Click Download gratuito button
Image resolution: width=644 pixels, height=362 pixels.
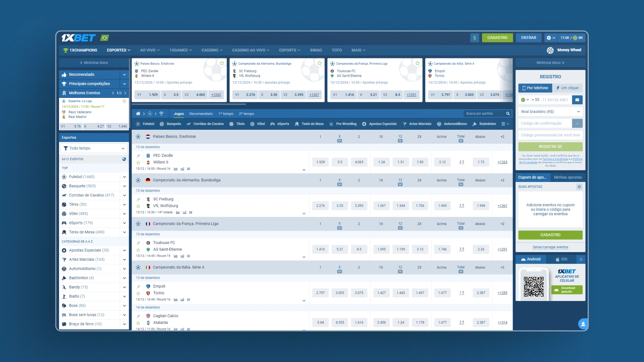[567, 290]
